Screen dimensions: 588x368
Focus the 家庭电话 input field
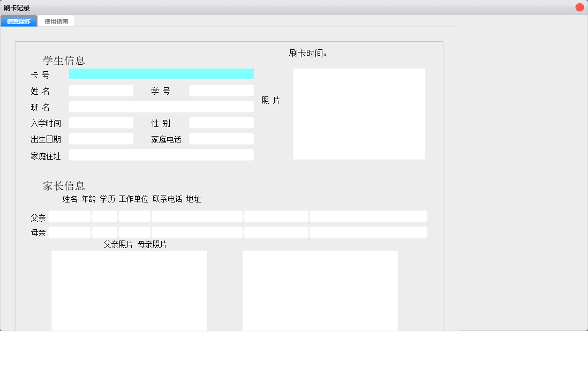click(x=221, y=139)
